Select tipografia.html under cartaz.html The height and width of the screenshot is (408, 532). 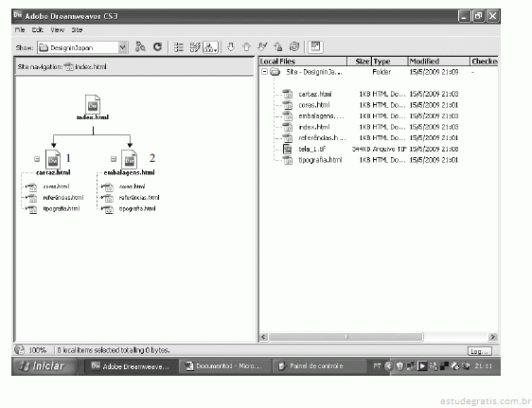click(x=62, y=208)
